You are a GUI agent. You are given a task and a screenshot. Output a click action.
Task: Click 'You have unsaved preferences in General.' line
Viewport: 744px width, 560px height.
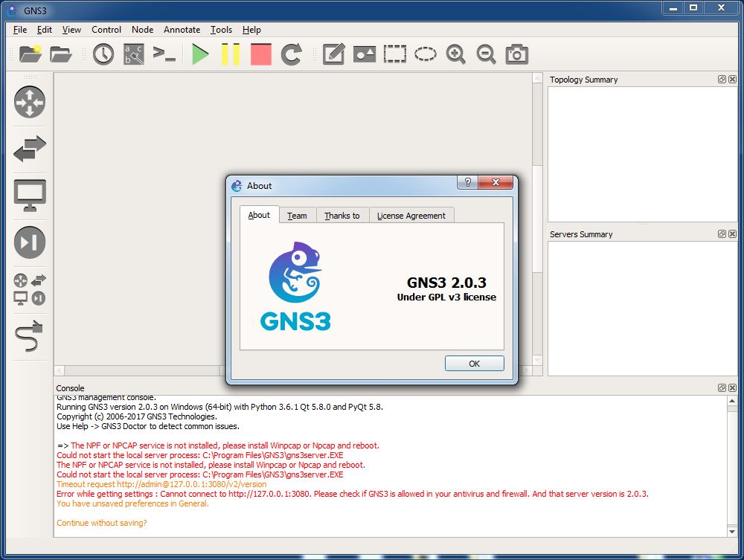(x=132, y=503)
